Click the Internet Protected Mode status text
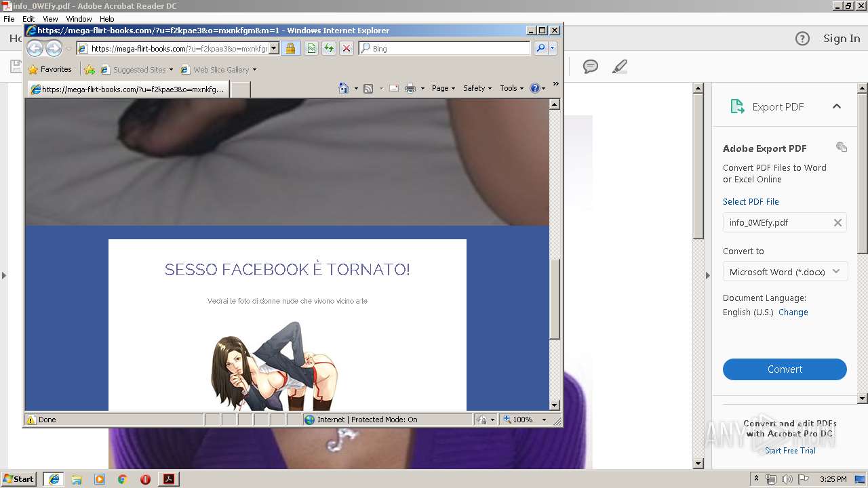The width and height of the screenshot is (868, 488). [367, 420]
